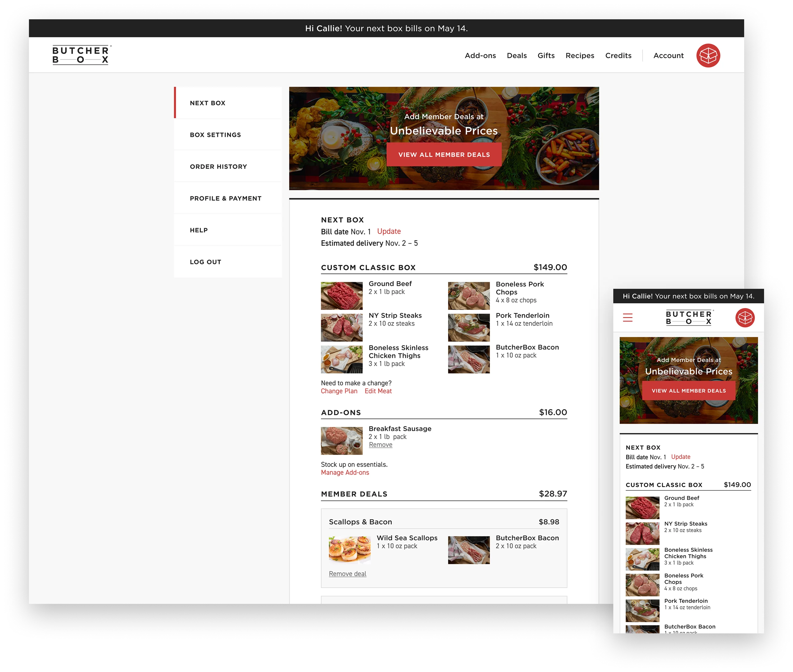Screen dimensions: 793x672
Task: Click the '$8.98' deal price
Action: point(548,522)
